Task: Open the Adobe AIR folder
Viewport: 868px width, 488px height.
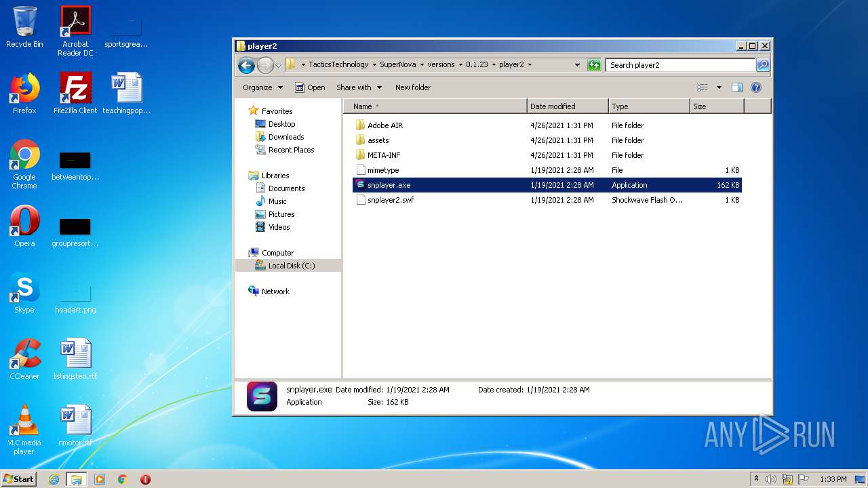Action: [x=384, y=125]
